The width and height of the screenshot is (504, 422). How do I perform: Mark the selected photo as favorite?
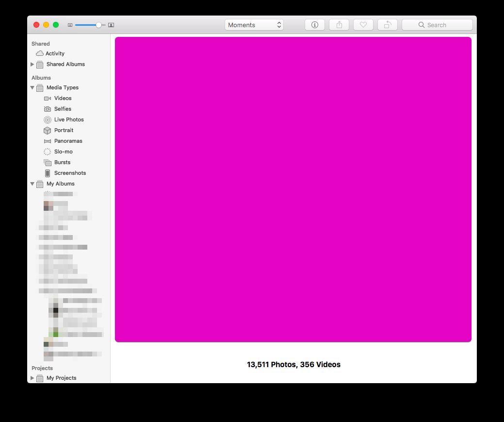[x=363, y=24]
